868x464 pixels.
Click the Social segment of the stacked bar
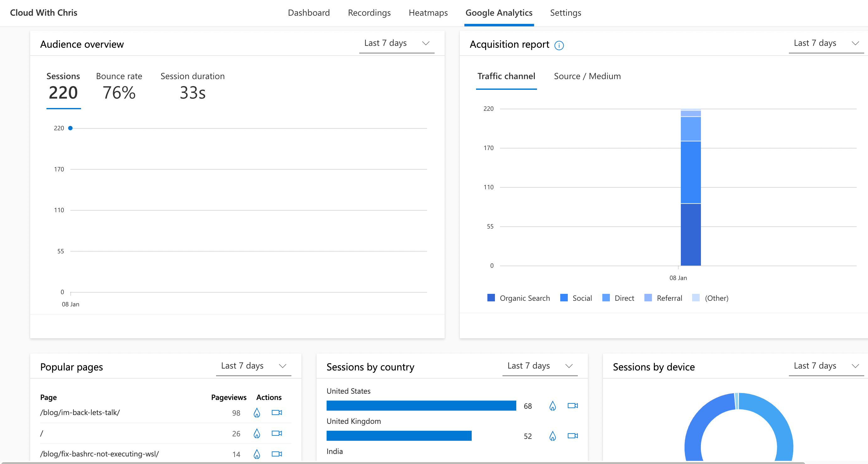(x=691, y=172)
